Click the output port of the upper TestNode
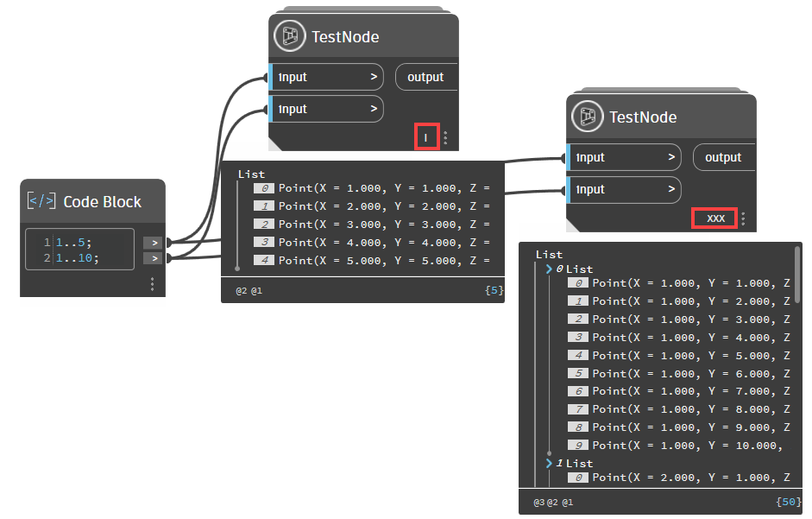The image size is (812, 519). [426, 77]
